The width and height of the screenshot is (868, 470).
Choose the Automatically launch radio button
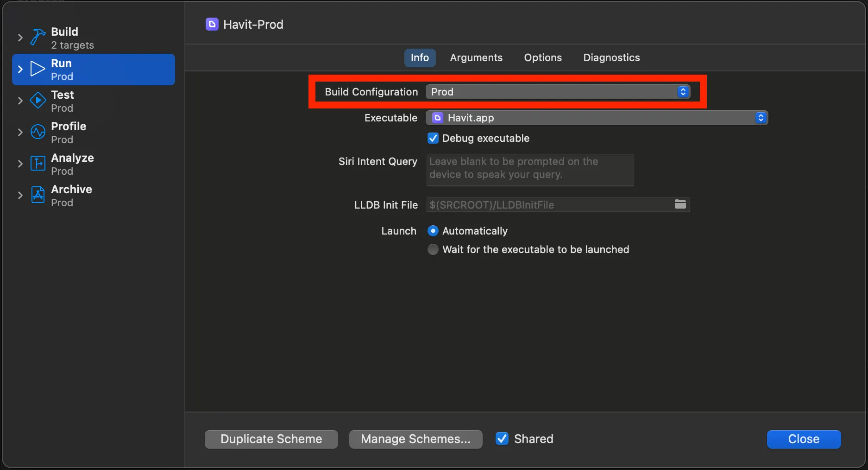pyautogui.click(x=433, y=231)
